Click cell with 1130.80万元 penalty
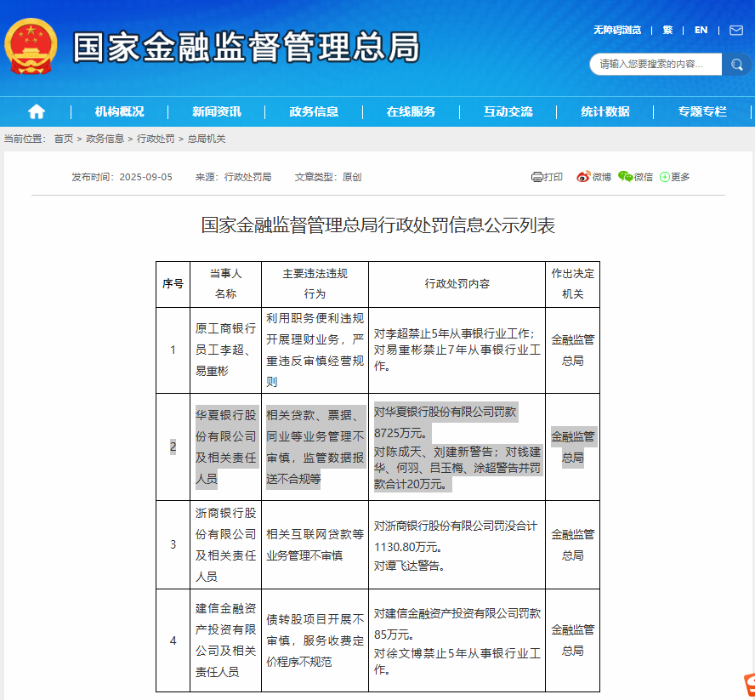 click(x=457, y=545)
